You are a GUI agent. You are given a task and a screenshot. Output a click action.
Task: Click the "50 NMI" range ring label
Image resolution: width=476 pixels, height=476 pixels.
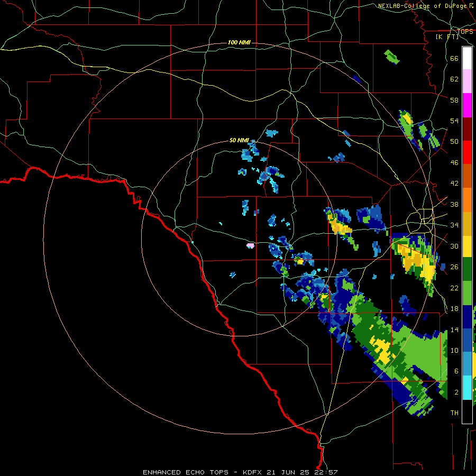(x=239, y=140)
